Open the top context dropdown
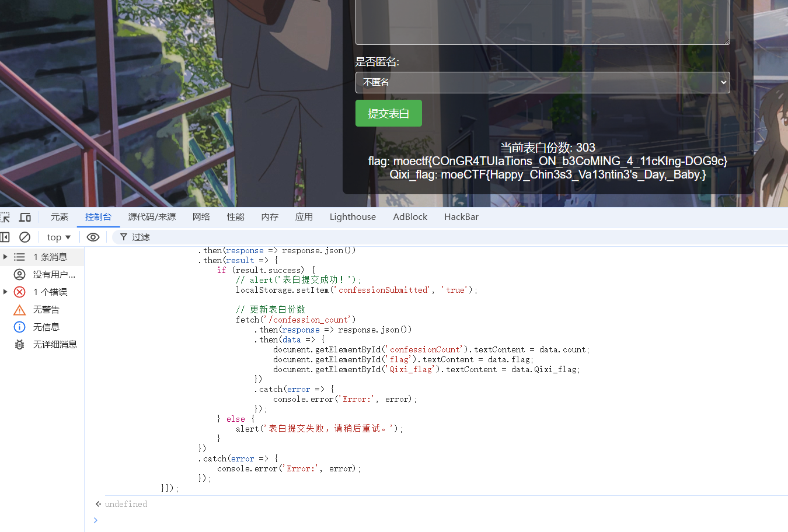Screen dimensions: 788x532 (x=58, y=237)
